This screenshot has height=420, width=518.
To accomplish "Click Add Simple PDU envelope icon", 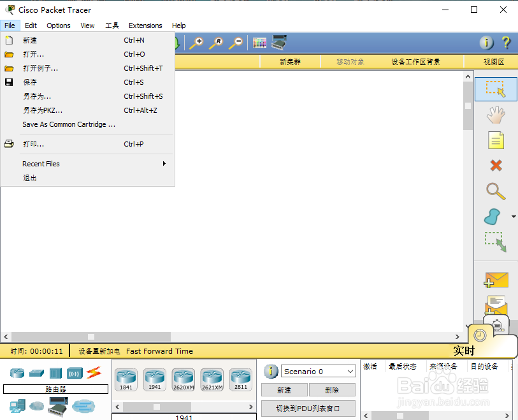I will point(496,280).
